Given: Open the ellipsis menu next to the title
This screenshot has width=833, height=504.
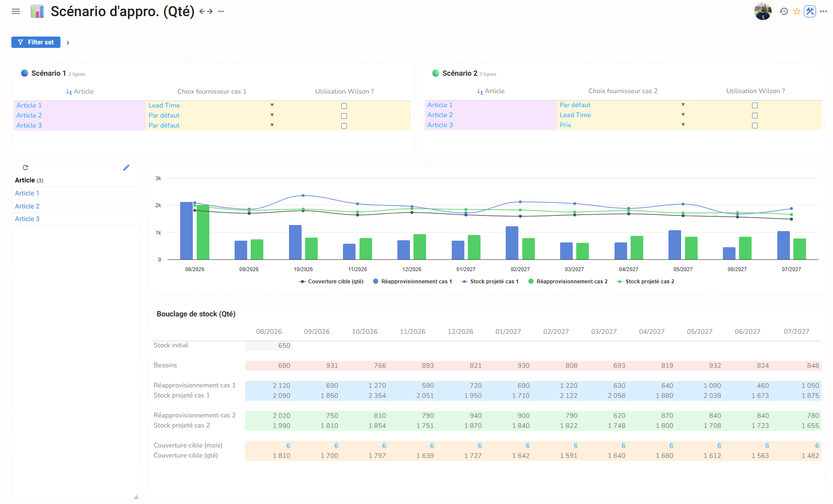Looking at the screenshot, I should point(221,11).
